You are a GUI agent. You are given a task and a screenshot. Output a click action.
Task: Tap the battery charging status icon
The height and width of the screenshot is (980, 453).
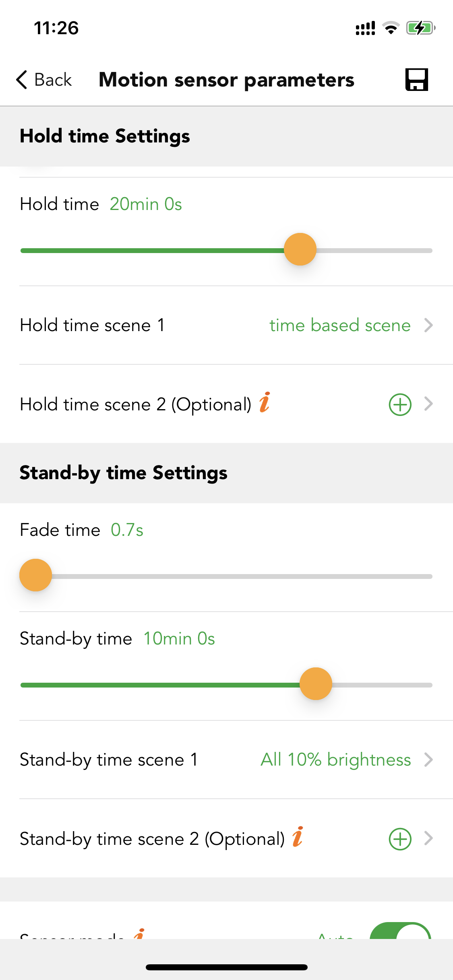(421, 28)
